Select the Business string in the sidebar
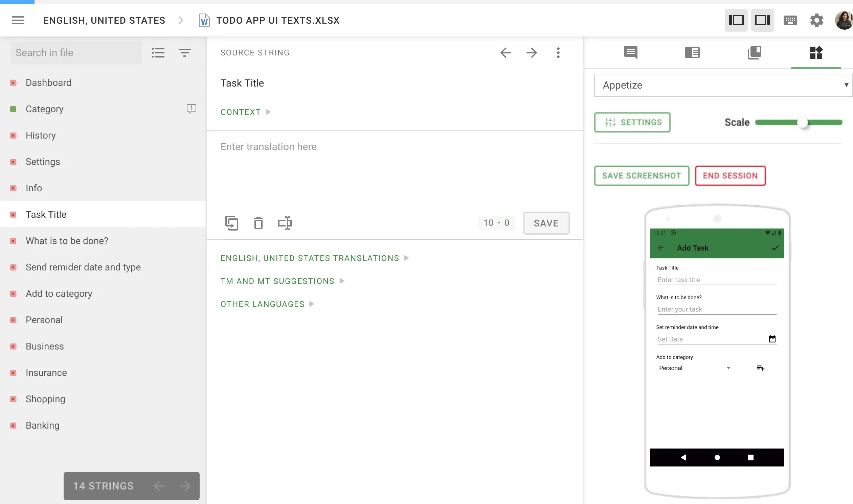 point(45,346)
